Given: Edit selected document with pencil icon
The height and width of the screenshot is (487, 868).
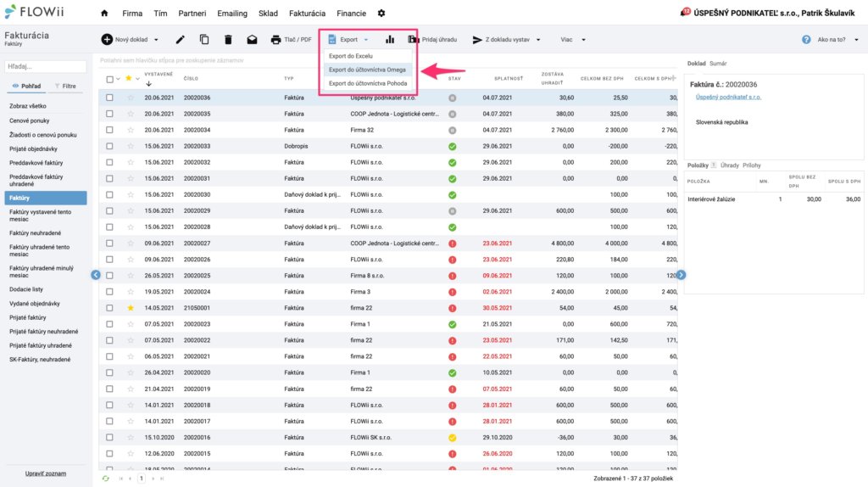Looking at the screenshot, I should click(x=180, y=39).
